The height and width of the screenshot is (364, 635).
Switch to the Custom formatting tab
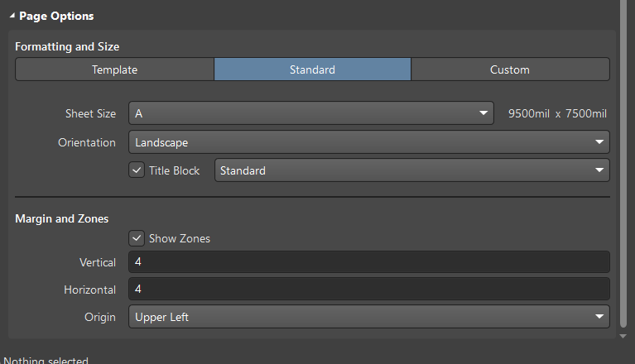(x=510, y=69)
